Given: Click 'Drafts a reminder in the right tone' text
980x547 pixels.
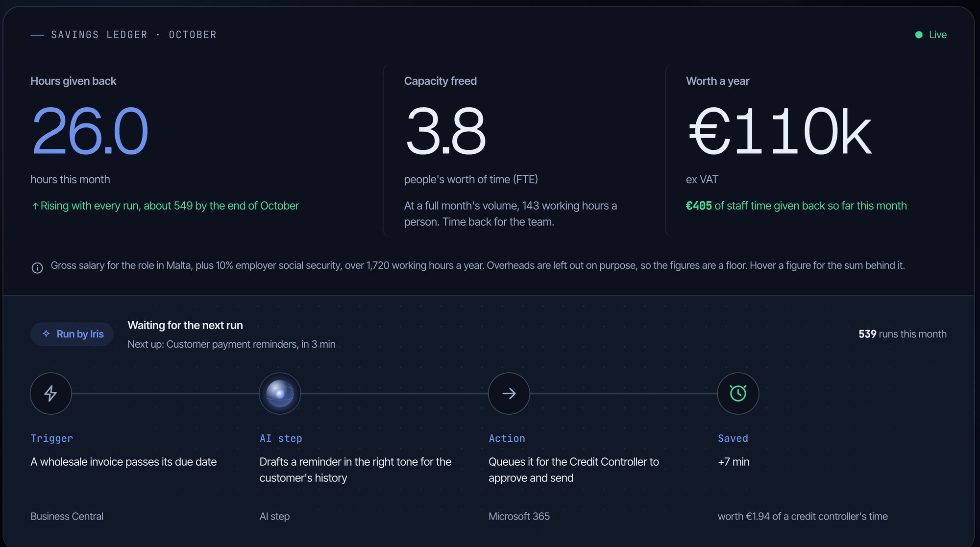Looking at the screenshot, I should [355, 470].
